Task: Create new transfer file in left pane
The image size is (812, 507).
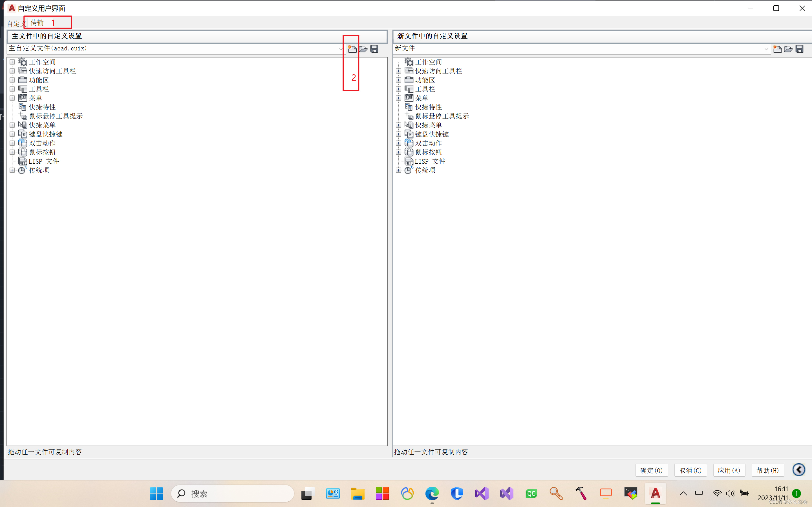Action: pos(352,49)
